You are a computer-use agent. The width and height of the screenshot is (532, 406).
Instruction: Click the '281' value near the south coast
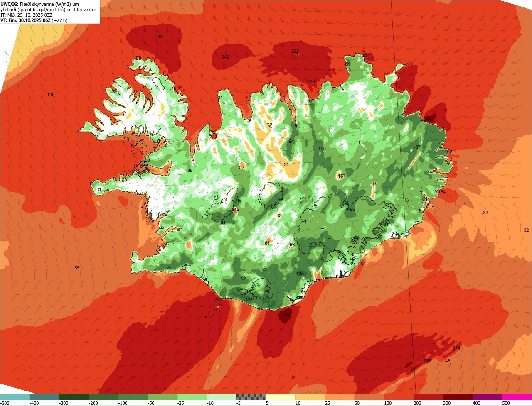(218, 300)
